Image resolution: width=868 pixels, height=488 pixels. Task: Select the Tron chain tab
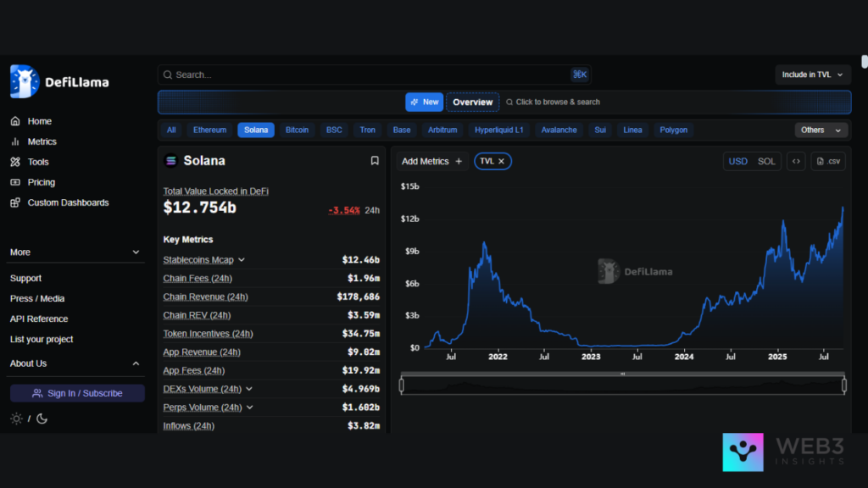[x=368, y=130]
